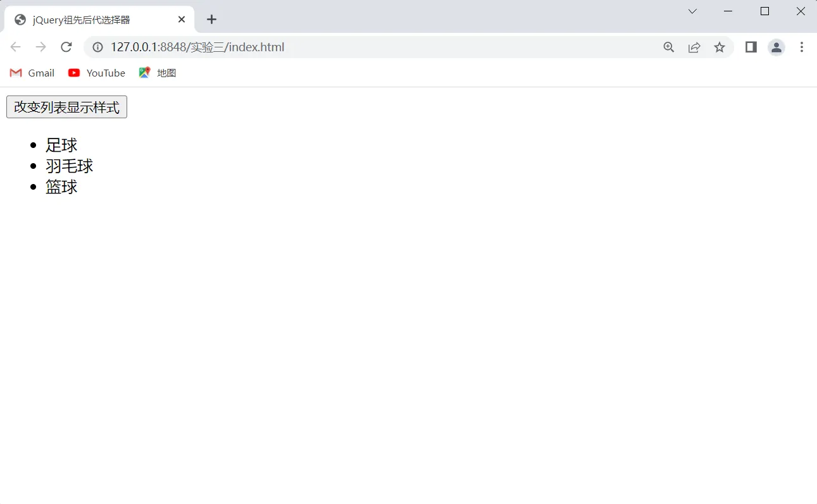Image resolution: width=817 pixels, height=504 pixels.
Task: Open the profile avatar icon
Action: [776, 47]
